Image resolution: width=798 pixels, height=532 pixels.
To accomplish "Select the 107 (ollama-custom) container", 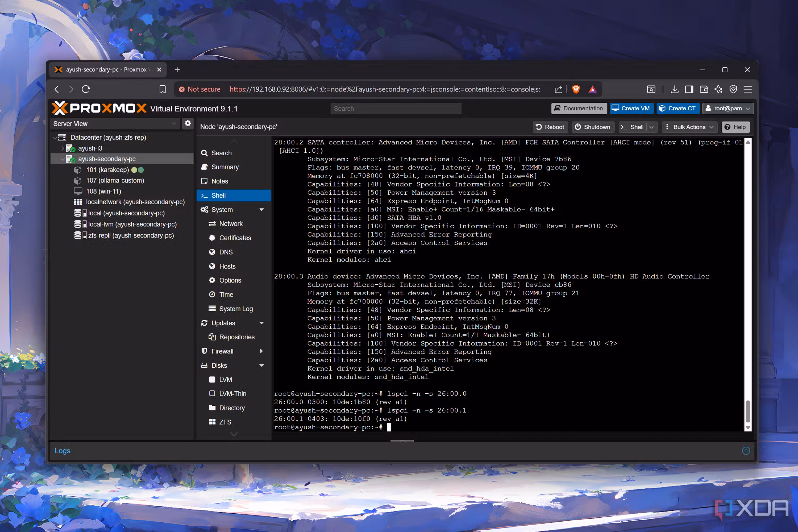I will pyautogui.click(x=115, y=181).
